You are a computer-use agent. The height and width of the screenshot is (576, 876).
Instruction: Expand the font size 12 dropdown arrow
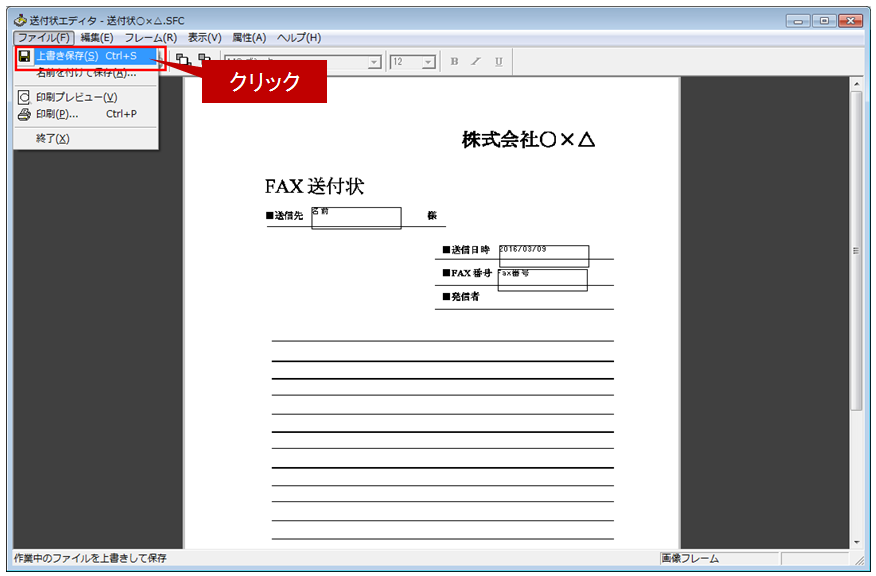tap(429, 62)
